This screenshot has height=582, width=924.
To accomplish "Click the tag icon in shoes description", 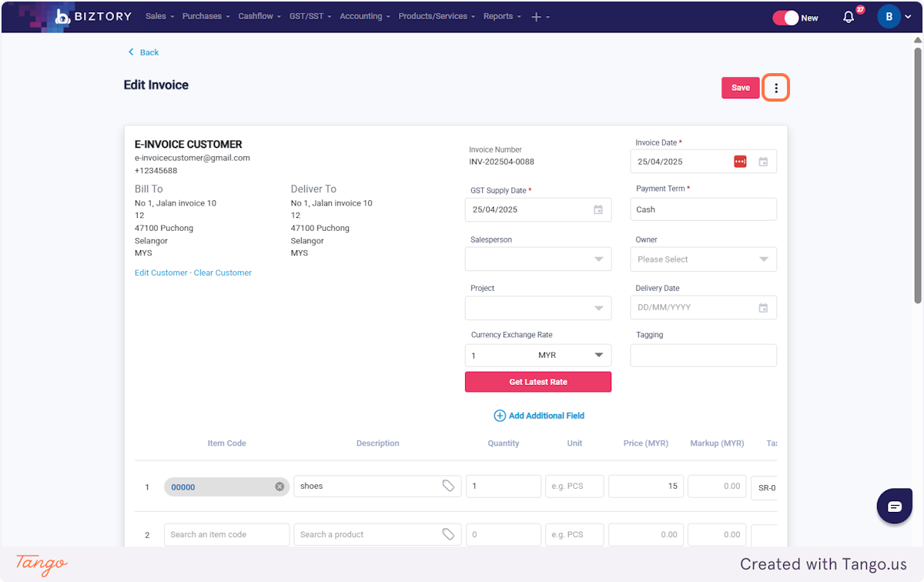I will [448, 486].
